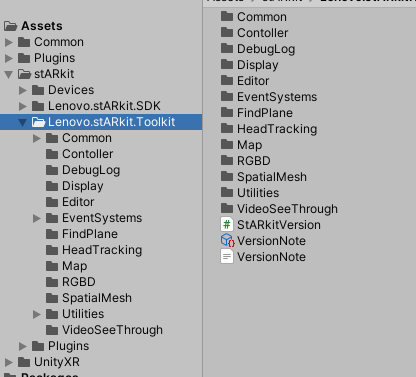Click the RGBD folder icon in asset list
416x377 pixels.
(227, 160)
